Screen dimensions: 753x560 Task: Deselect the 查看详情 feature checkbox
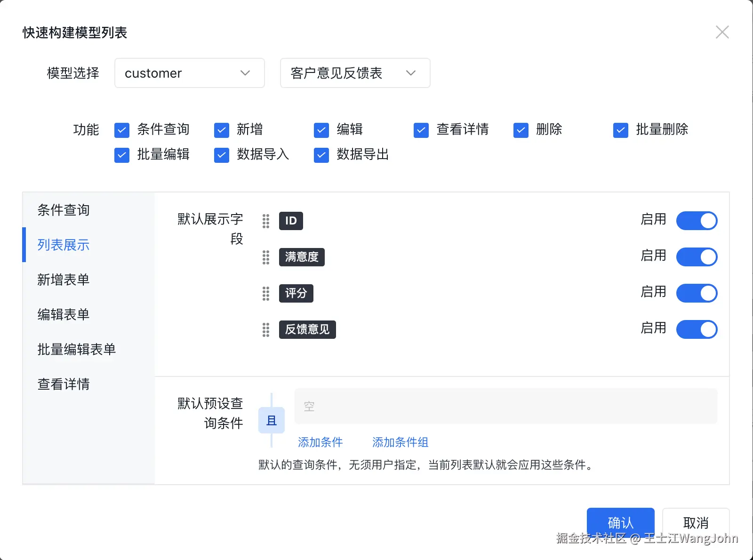point(421,130)
